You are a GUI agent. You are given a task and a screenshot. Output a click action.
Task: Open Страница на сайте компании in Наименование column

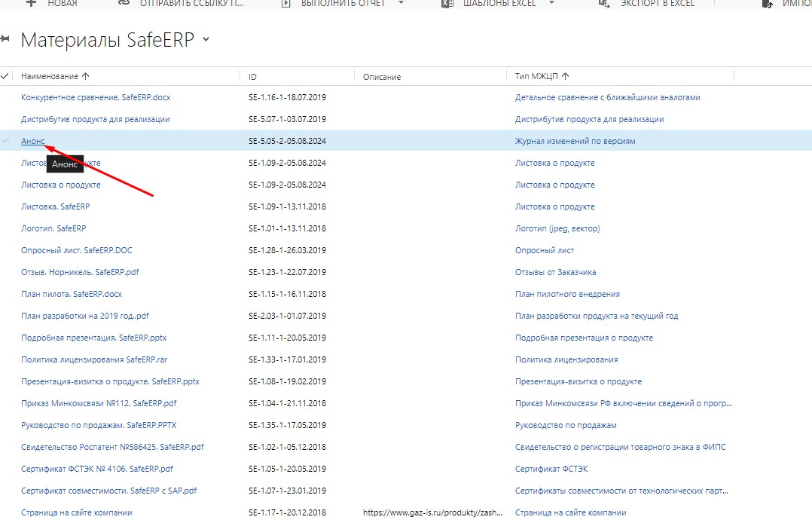(x=77, y=512)
